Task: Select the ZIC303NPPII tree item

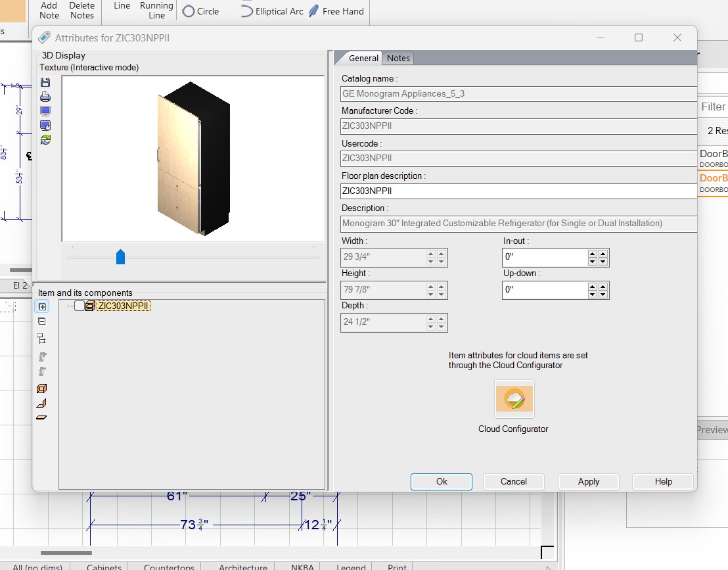Action: [x=123, y=306]
